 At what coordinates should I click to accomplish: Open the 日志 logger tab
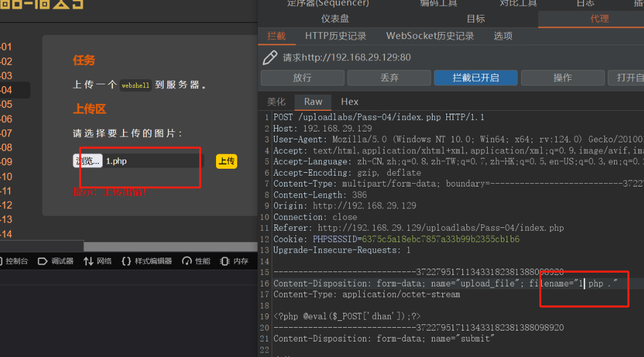[585, 3]
